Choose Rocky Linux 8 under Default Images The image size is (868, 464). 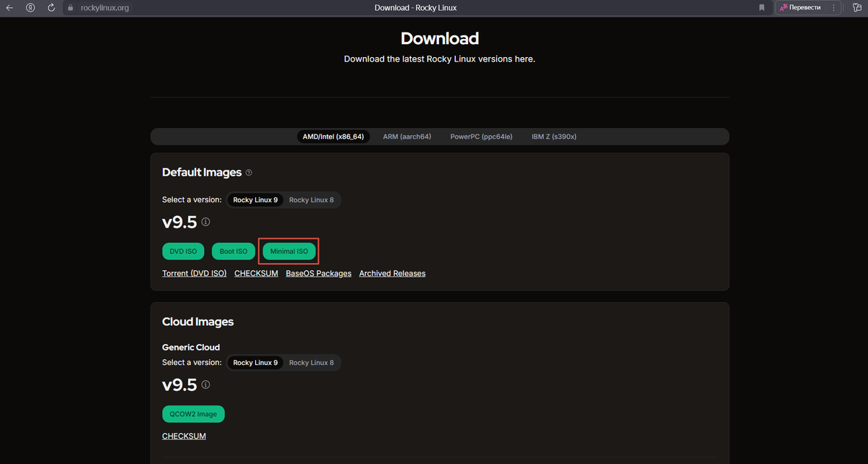(312, 200)
